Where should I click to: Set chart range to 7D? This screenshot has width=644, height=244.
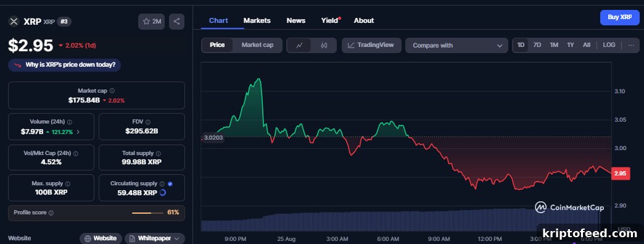[x=537, y=45]
